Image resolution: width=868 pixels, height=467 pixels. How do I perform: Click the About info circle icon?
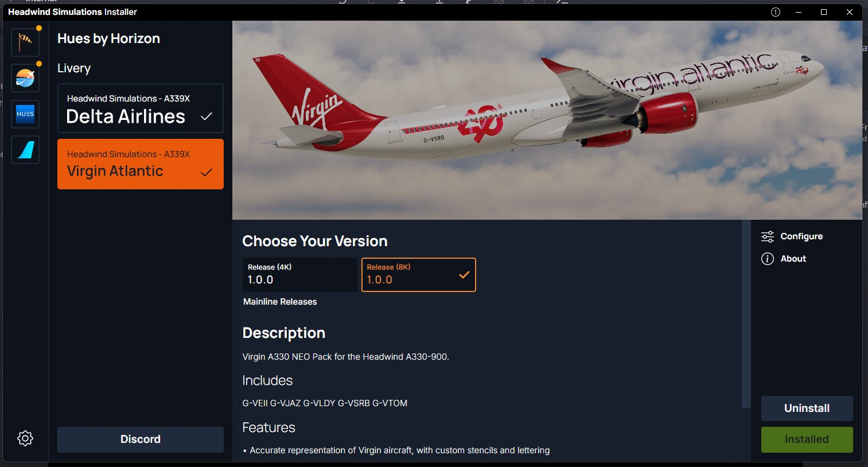pos(768,259)
